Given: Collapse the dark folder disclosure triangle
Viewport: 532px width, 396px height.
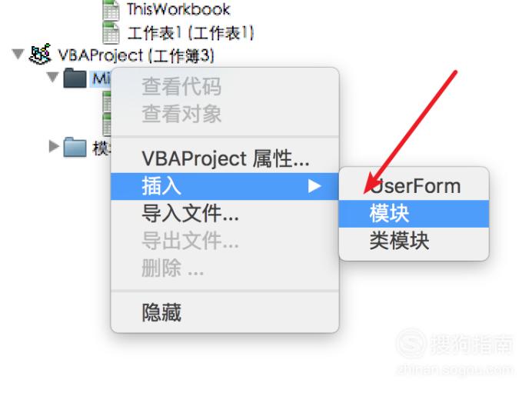Looking at the screenshot, I should coord(52,77).
